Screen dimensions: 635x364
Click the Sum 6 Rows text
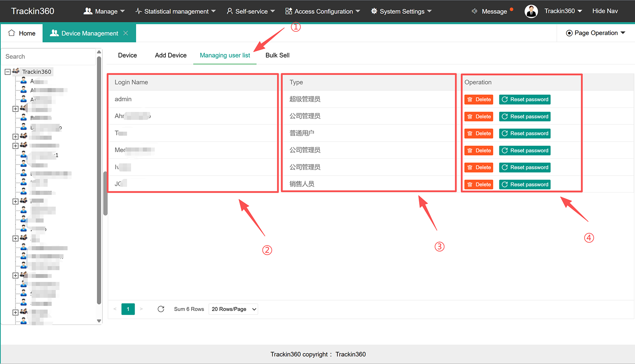(x=189, y=309)
